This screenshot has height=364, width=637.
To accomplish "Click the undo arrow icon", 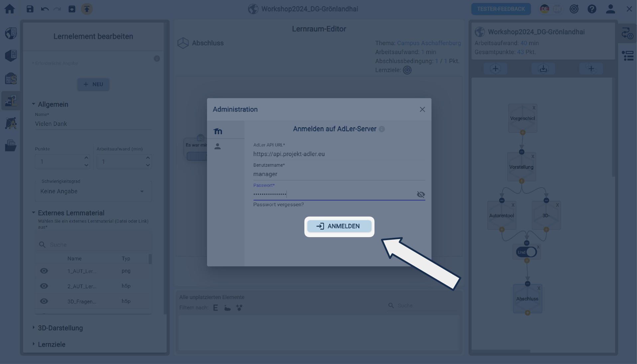I will point(45,9).
